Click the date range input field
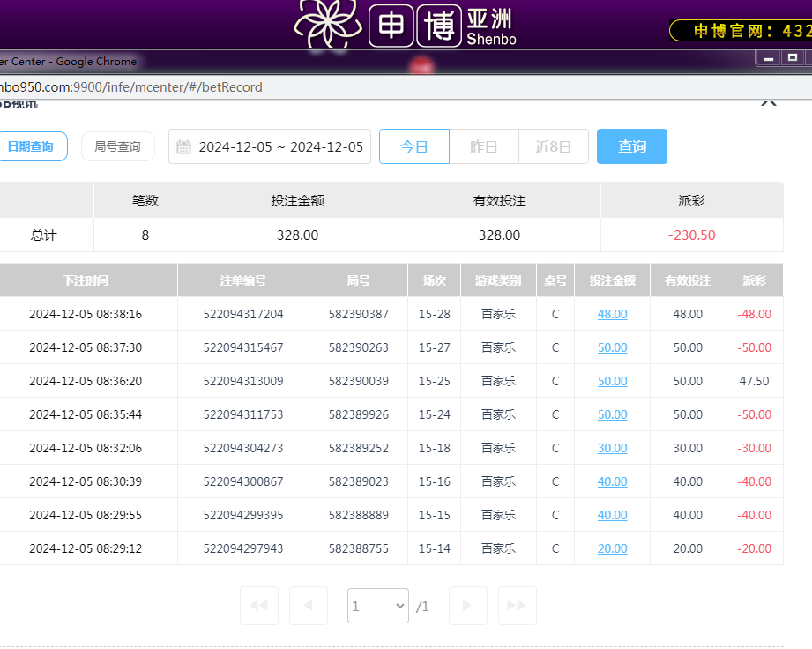 point(280,147)
